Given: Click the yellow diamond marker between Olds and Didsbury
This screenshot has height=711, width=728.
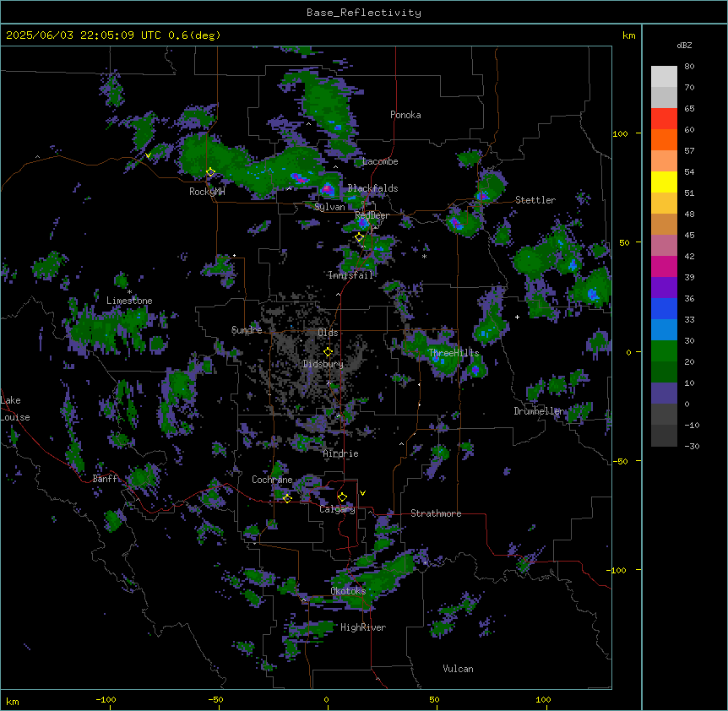Looking at the screenshot, I should pyautogui.click(x=328, y=352).
